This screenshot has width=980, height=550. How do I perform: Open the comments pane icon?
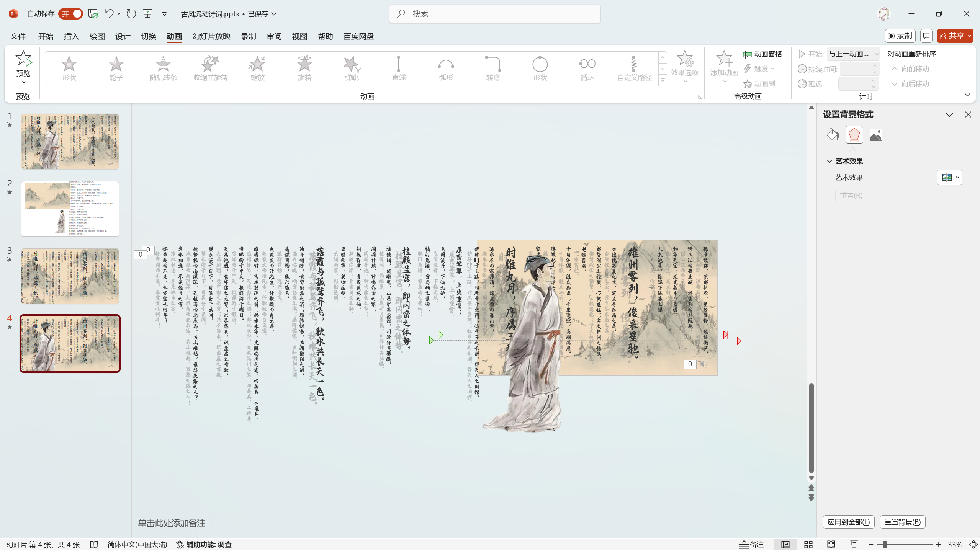926,36
